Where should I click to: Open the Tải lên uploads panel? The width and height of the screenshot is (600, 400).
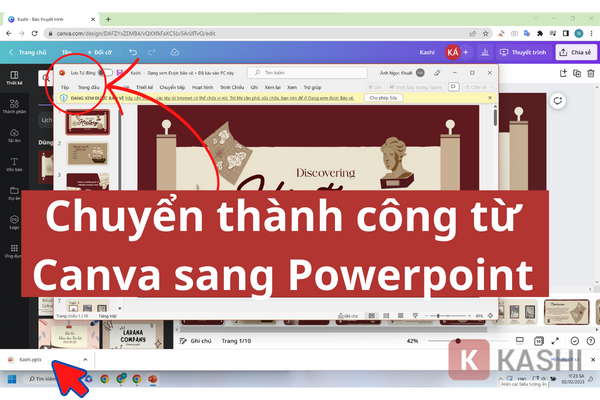pyautogui.click(x=14, y=136)
